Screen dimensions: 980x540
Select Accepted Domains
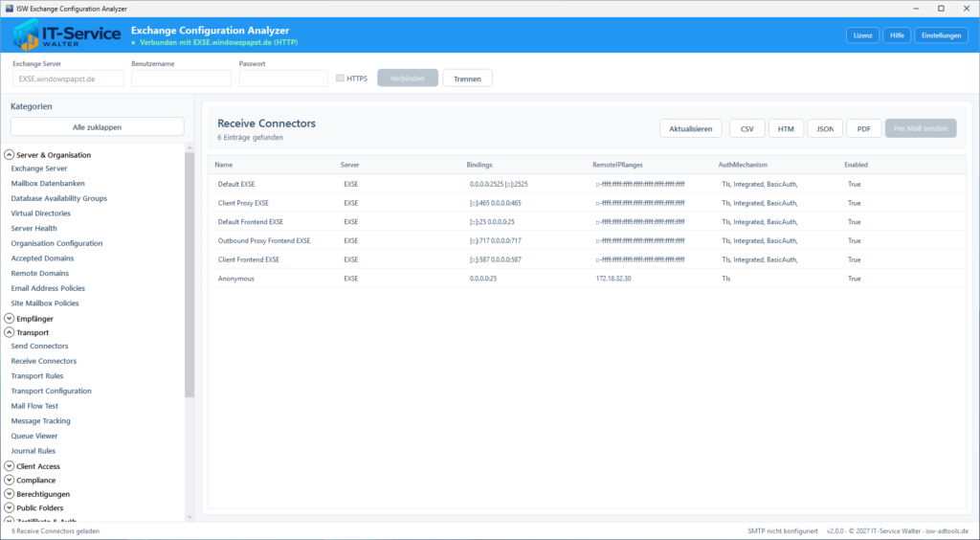pyautogui.click(x=42, y=259)
